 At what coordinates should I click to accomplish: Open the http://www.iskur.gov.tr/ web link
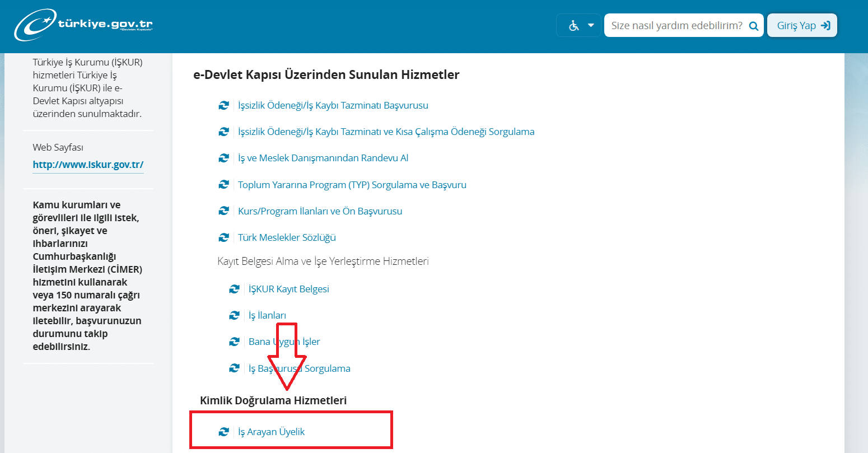click(x=88, y=165)
